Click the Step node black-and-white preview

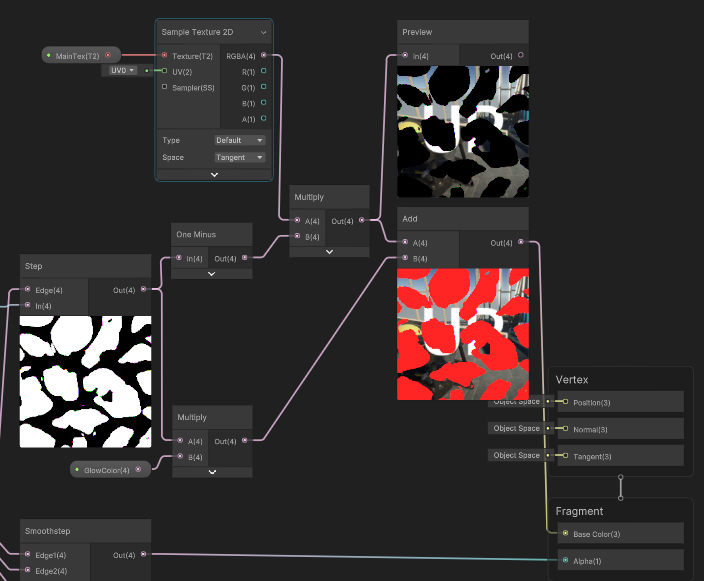(x=85, y=381)
